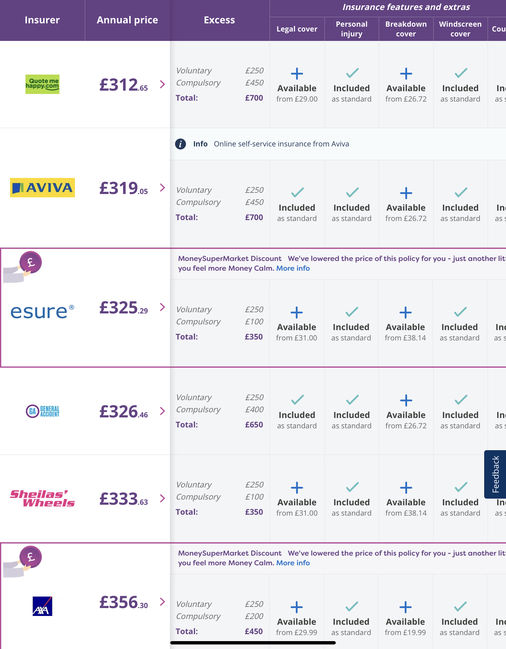The width and height of the screenshot is (506, 649).
Task: Open More info link in esure discount banner
Action: (293, 268)
